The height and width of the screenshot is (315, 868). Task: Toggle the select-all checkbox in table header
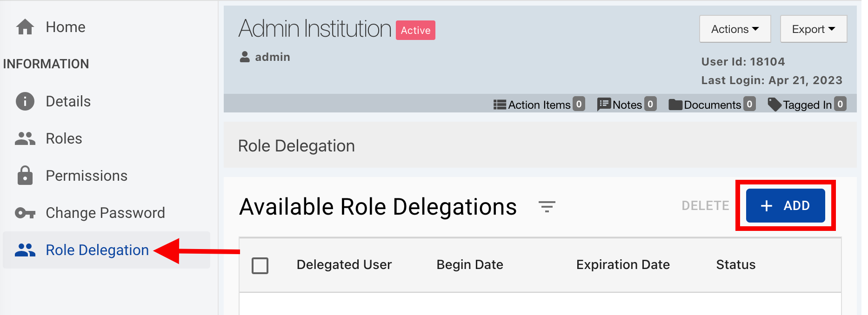[x=260, y=266]
